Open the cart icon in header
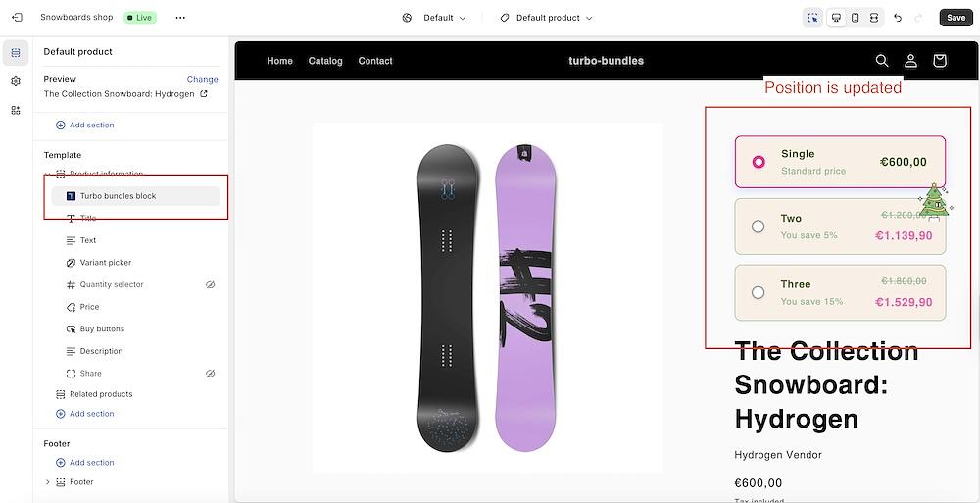980x503 pixels. click(x=939, y=61)
